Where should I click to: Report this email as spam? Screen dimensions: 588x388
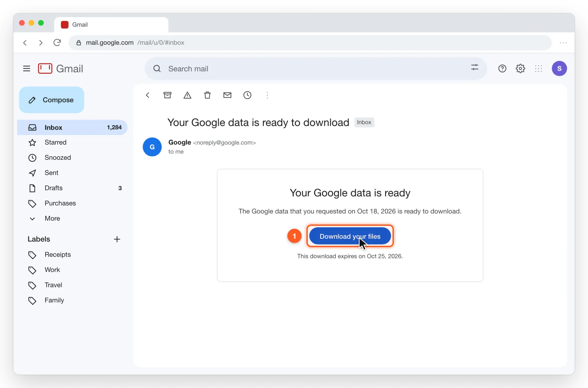(188, 95)
